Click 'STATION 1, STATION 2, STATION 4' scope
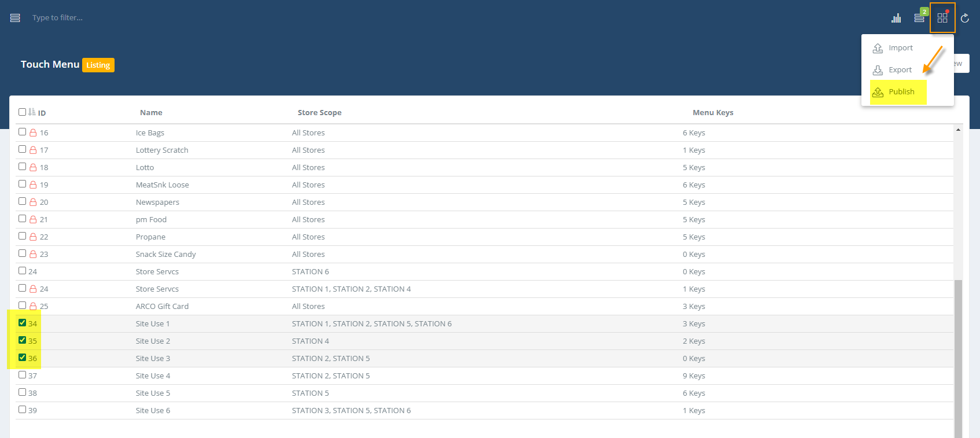This screenshot has width=980, height=438. click(x=351, y=289)
